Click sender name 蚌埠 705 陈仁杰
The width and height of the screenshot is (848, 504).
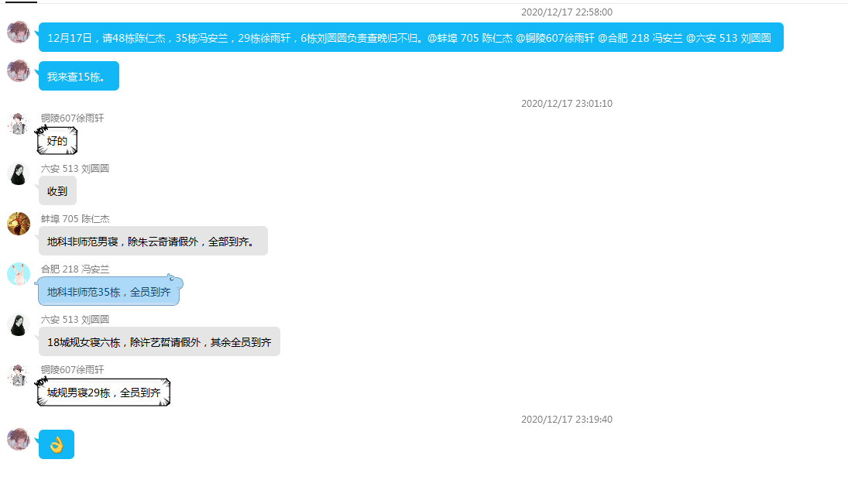click(x=75, y=219)
